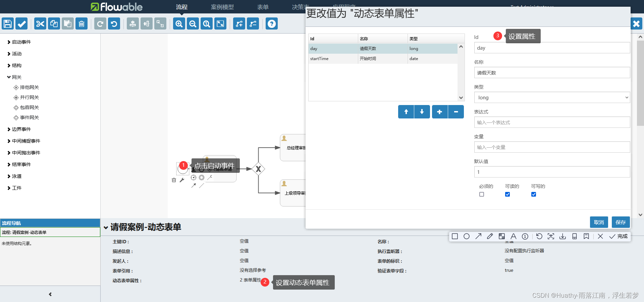Toggle the 必须的 checkbox
This screenshot has width=644, height=302.
(x=482, y=194)
